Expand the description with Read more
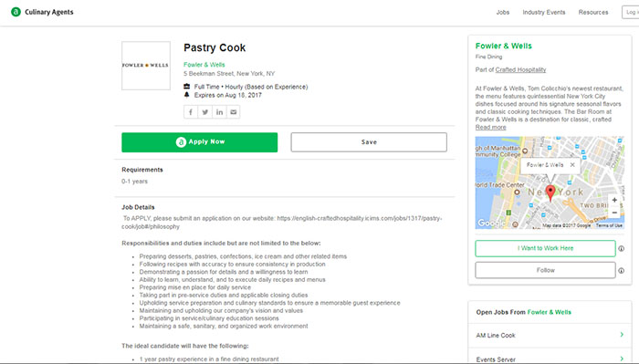 pyautogui.click(x=491, y=127)
